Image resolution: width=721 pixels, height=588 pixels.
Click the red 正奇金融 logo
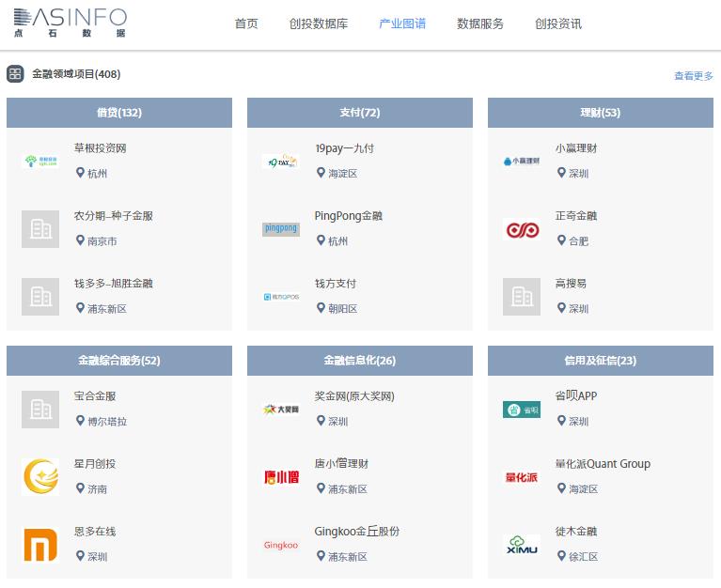tap(522, 229)
